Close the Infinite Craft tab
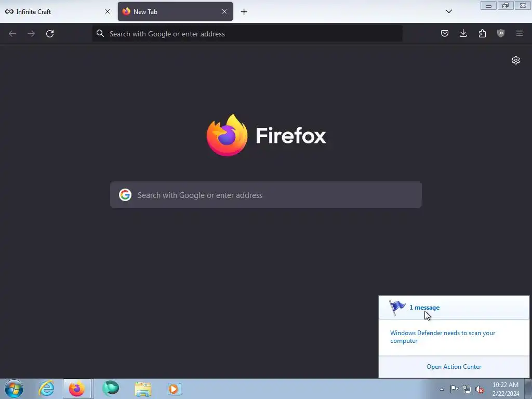The image size is (532, 399). coord(108,11)
